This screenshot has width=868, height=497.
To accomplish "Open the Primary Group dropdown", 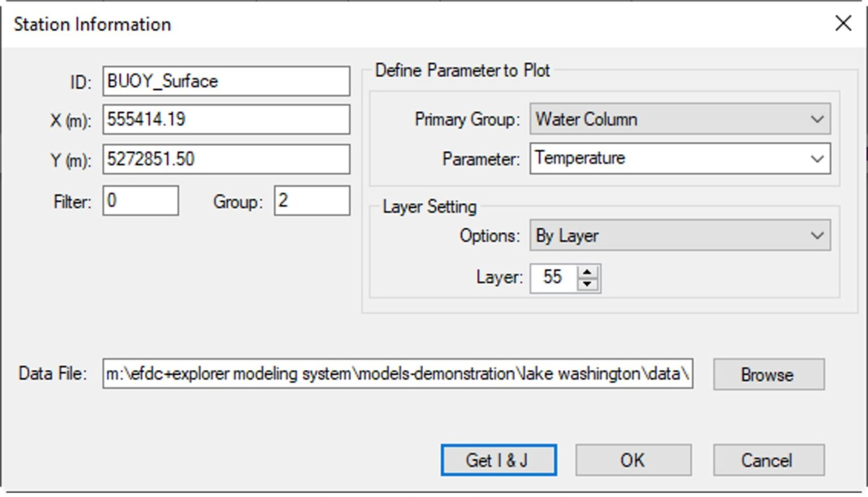I will [x=680, y=119].
